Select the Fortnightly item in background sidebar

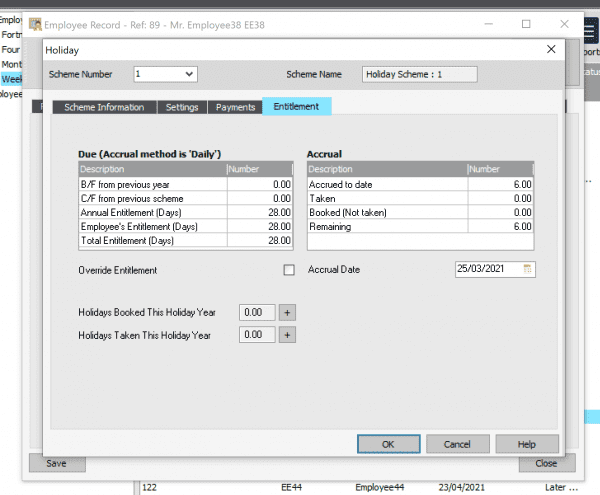11,34
